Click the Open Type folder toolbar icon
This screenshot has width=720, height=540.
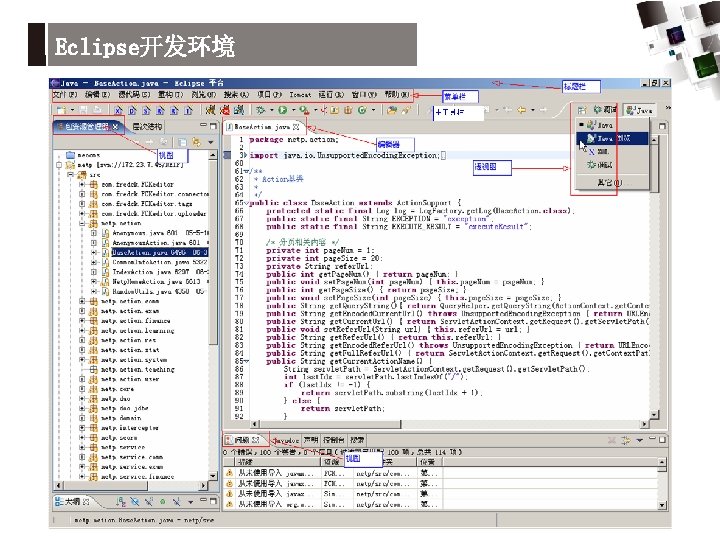(x=392, y=110)
